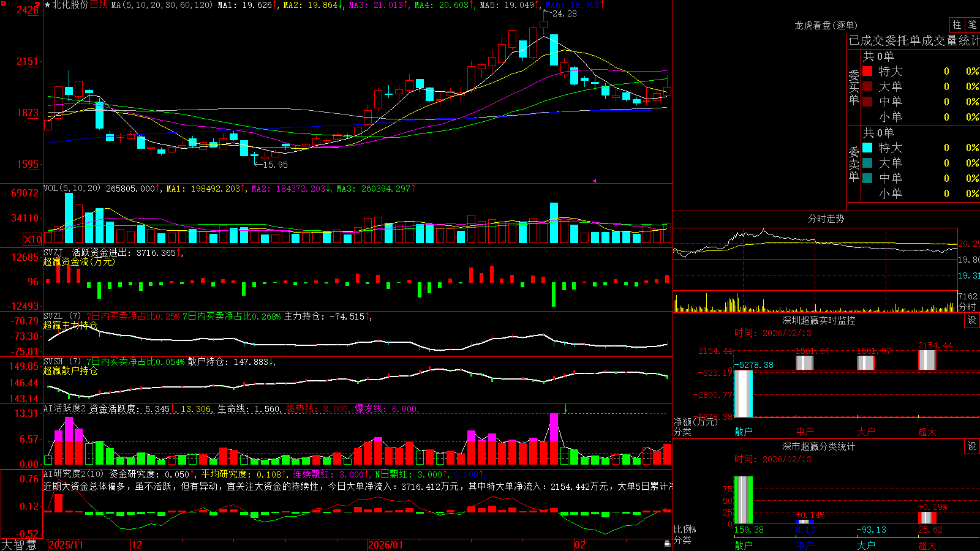
Task: Click the dark red 大单 swatch under 委买单
Action: point(867,86)
